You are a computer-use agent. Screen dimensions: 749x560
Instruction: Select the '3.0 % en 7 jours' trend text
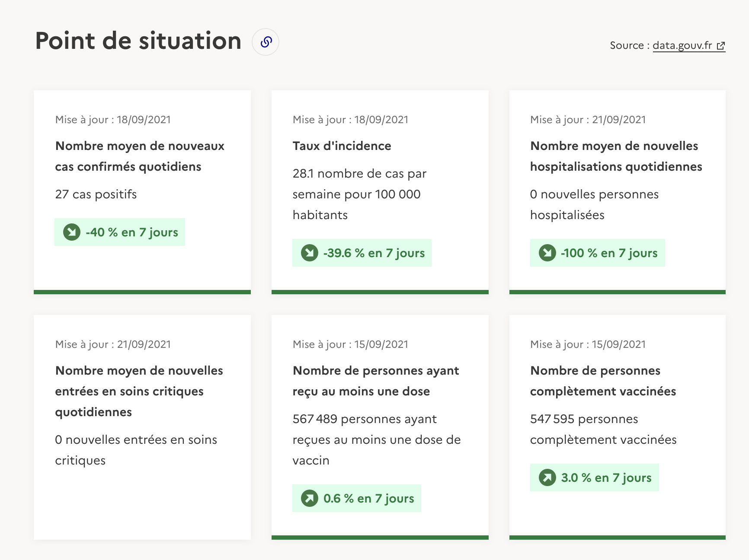click(x=606, y=477)
